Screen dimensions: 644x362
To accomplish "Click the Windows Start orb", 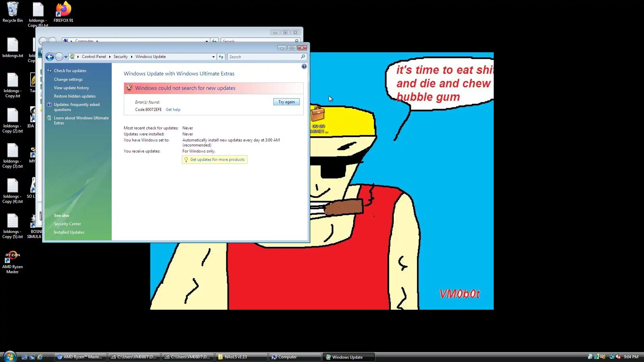I will [9, 356].
